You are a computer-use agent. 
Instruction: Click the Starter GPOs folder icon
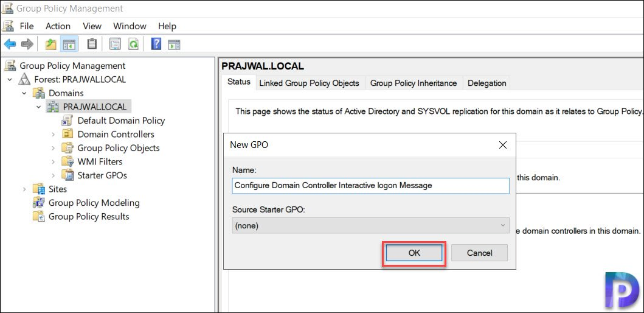(x=68, y=175)
